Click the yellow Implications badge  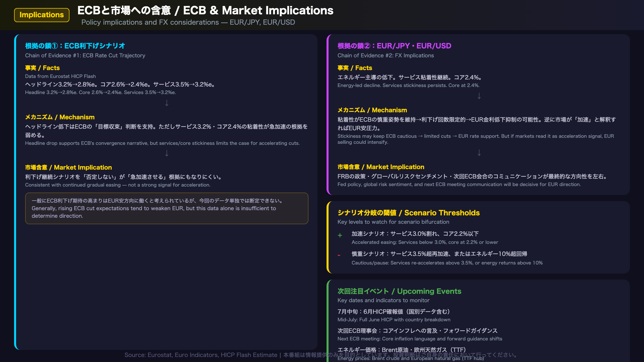pos(42,15)
